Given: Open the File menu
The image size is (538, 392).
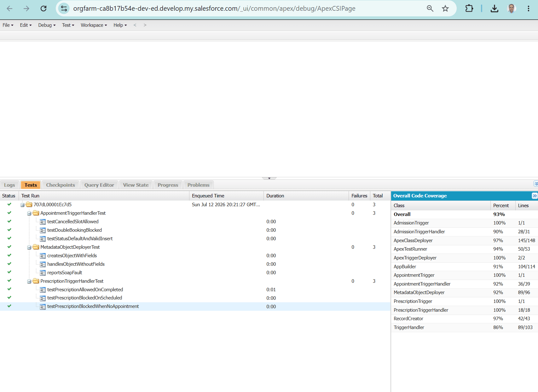Looking at the screenshot, I should tap(8, 25).
